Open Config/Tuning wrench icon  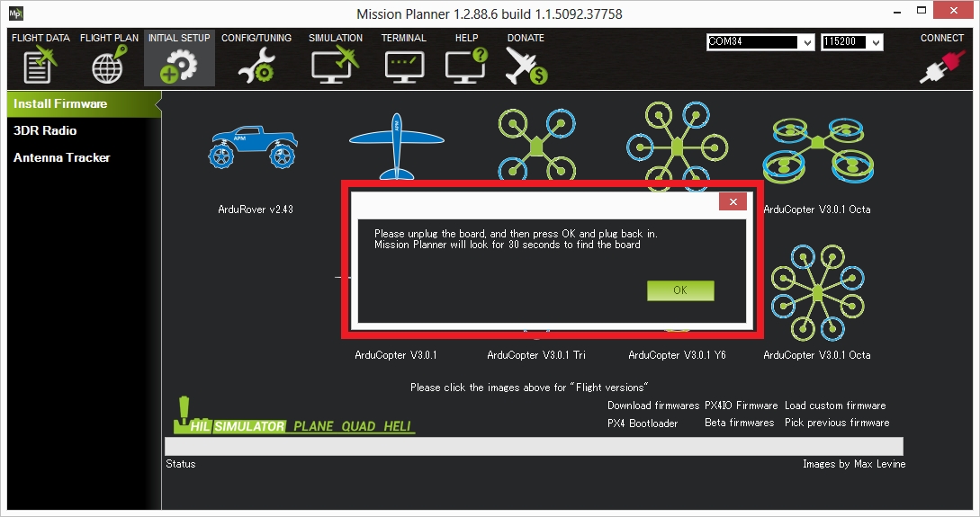(256, 59)
